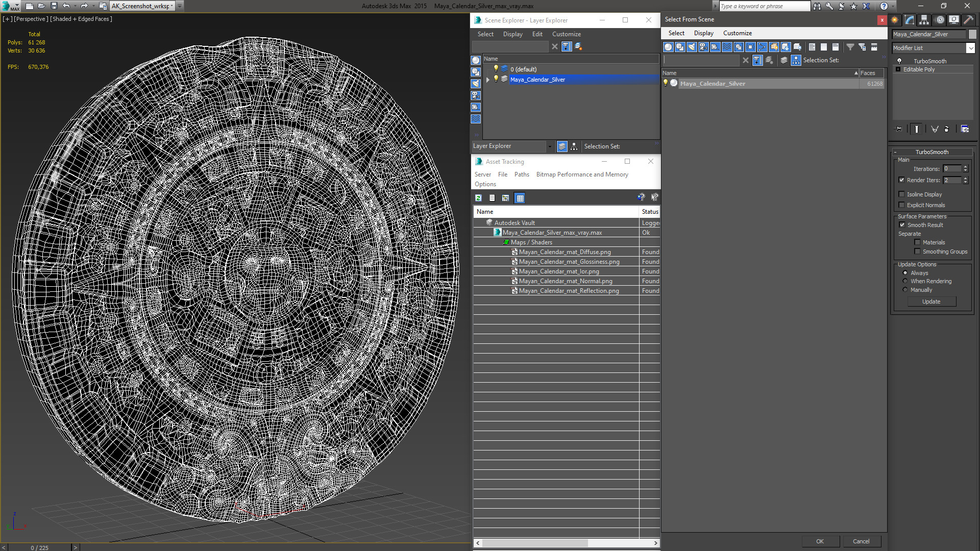980x551 pixels.
Task: Open Server menu in Asset Tracking
Action: (482, 174)
